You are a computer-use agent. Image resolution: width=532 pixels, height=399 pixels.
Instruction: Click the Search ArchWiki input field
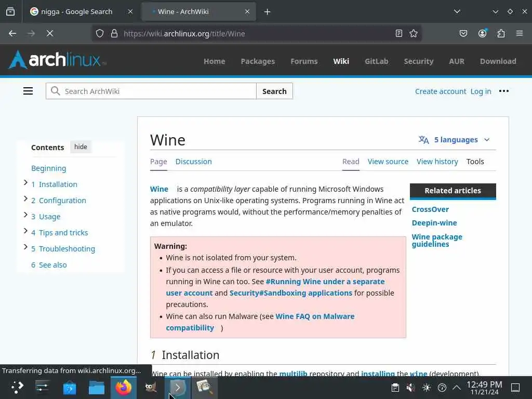click(151, 91)
